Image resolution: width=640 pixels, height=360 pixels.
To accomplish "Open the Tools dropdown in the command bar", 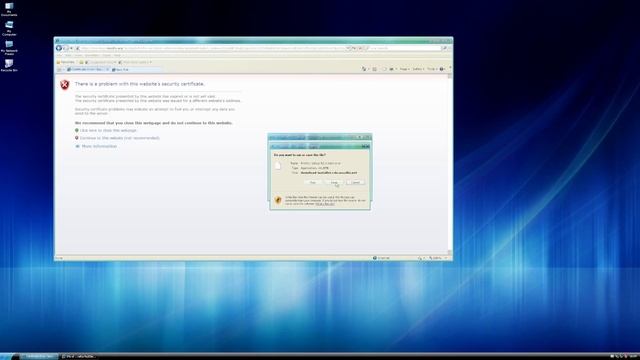I will click(x=432, y=69).
